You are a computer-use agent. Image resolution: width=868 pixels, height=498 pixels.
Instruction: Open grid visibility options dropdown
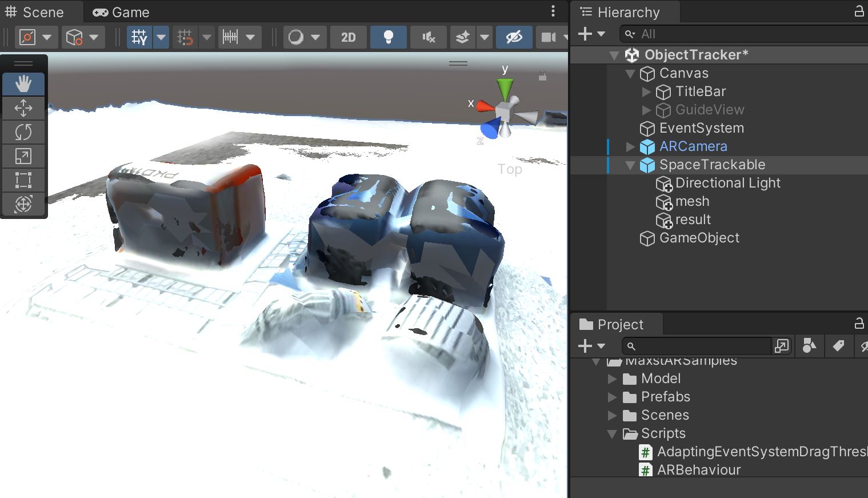click(161, 37)
